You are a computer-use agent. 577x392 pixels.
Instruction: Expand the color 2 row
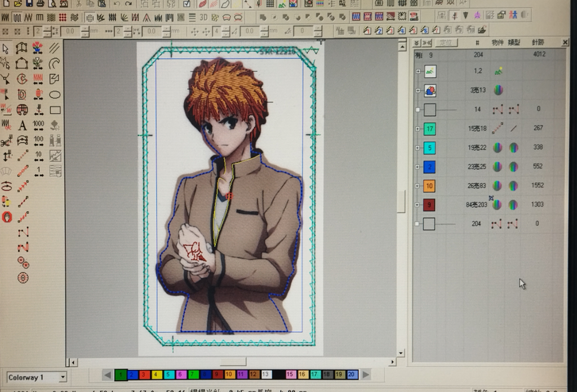click(418, 167)
